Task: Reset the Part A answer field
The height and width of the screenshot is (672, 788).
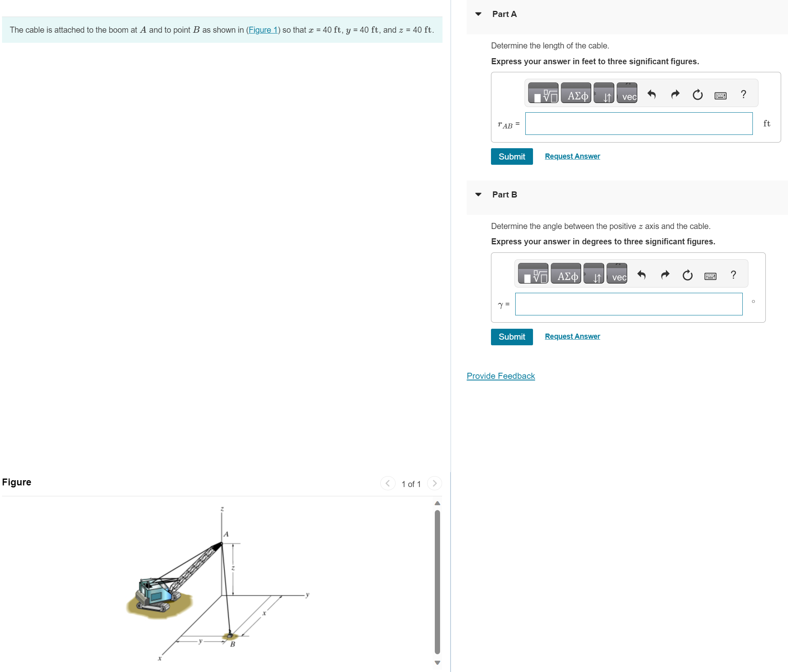Action: [x=697, y=94]
